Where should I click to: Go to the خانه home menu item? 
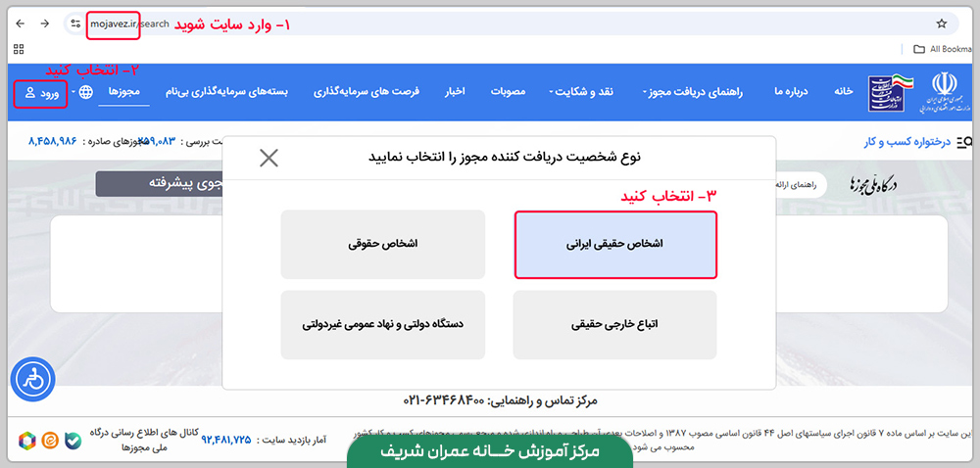point(843,92)
